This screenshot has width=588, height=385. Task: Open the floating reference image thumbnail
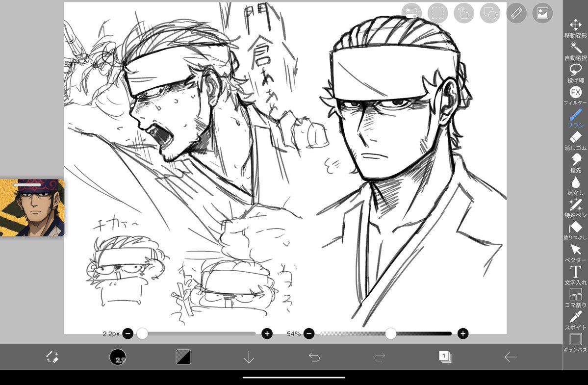pyautogui.click(x=32, y=207)
